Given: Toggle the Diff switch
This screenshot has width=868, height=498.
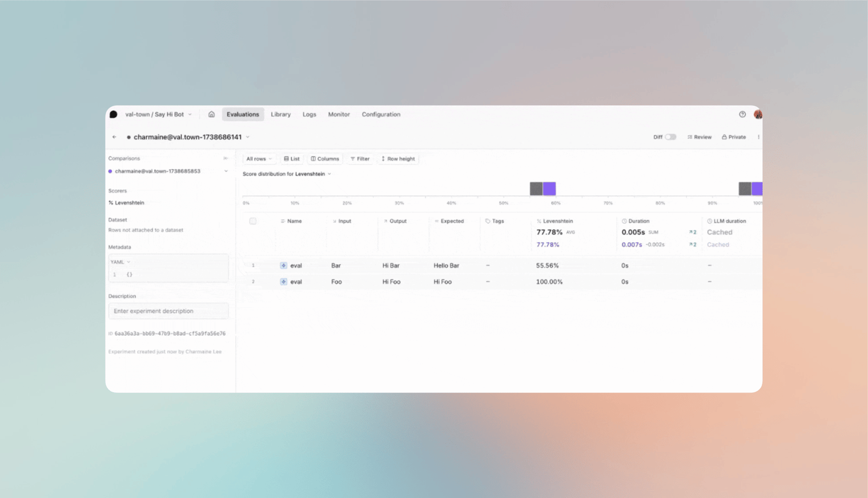Looking at the screenshot, I should tap(670, 137).
